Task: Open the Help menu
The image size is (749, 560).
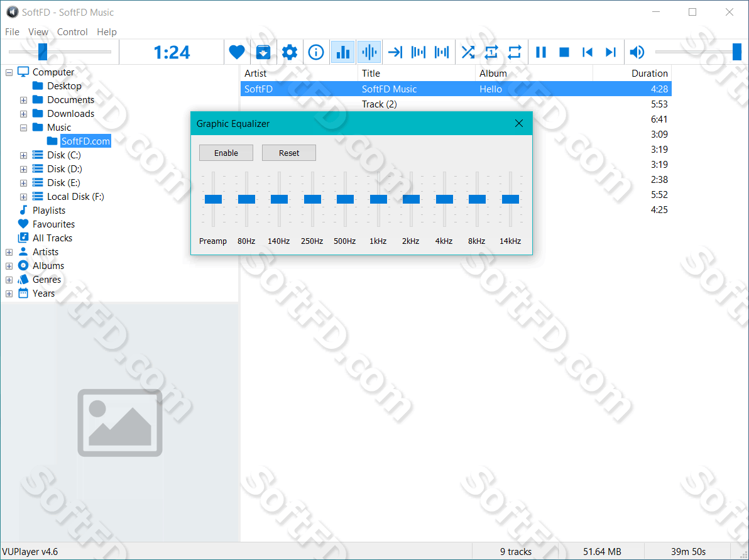Action: (107, 31)
